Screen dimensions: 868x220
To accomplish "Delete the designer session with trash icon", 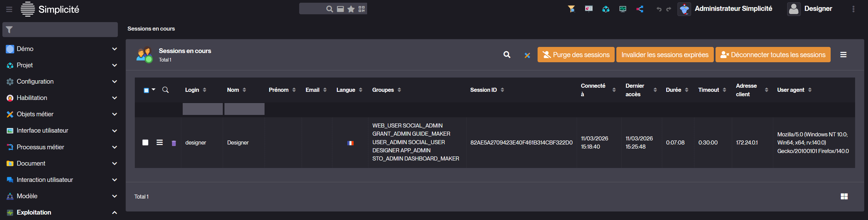I will [174, 143].
